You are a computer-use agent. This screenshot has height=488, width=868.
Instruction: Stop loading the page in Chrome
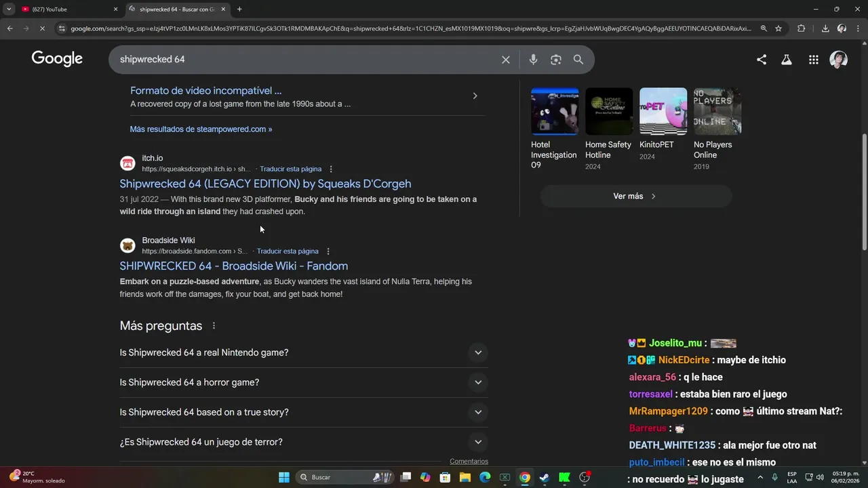click(x=41, y=28)
